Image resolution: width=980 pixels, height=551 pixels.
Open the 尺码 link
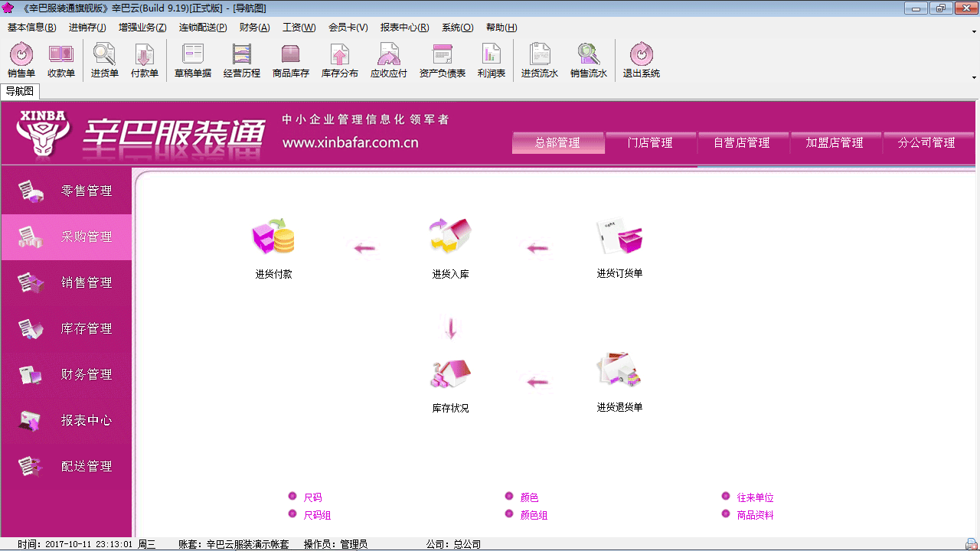tap(312, 497)
